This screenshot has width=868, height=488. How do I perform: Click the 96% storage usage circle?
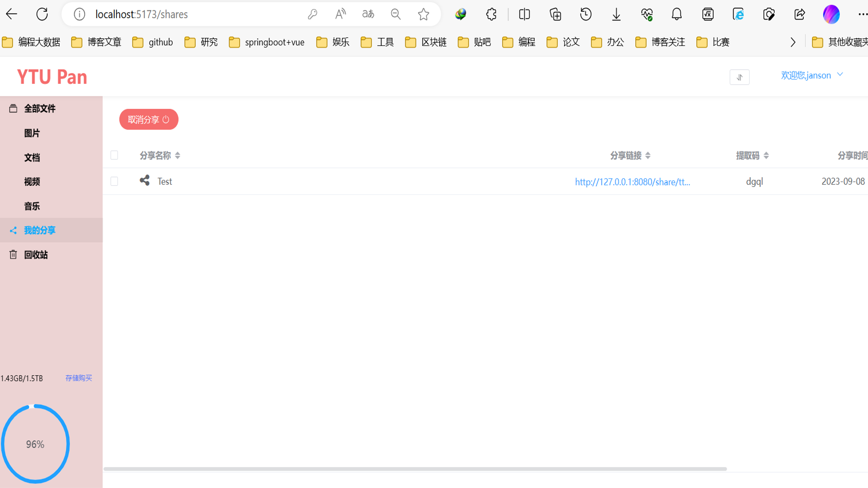tap(35, 444)
